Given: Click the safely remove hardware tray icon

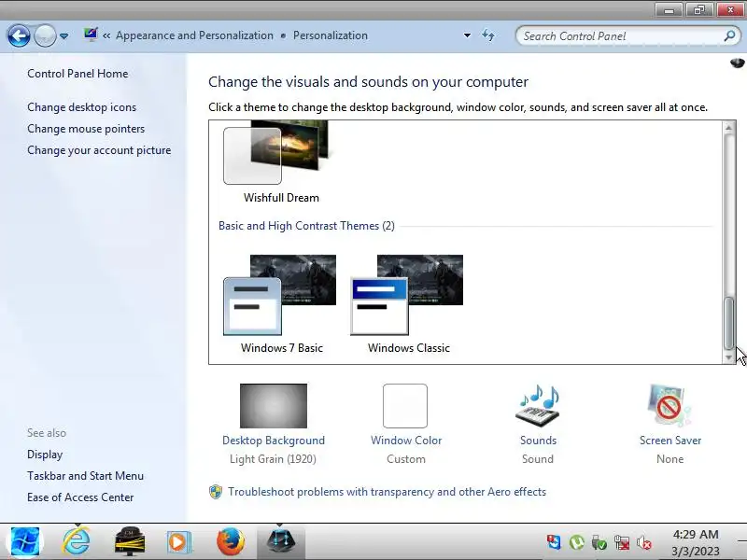Looking at the screenshot, I should (599, 542).
